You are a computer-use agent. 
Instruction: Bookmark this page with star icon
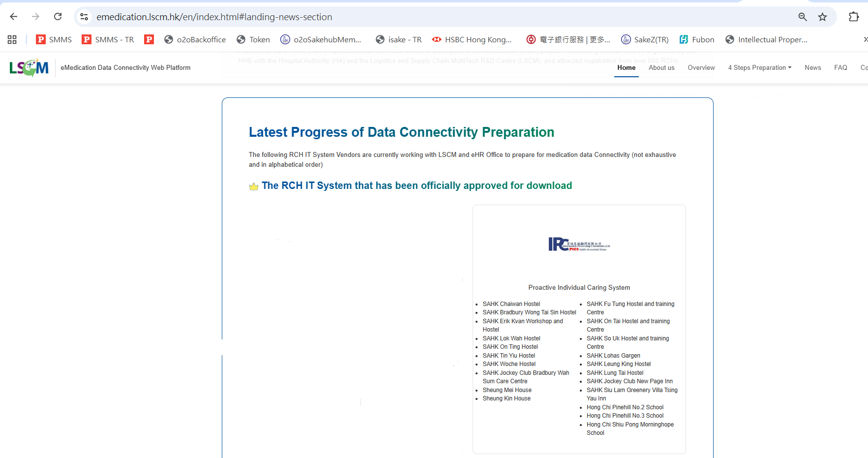click(x=822, y=17)
